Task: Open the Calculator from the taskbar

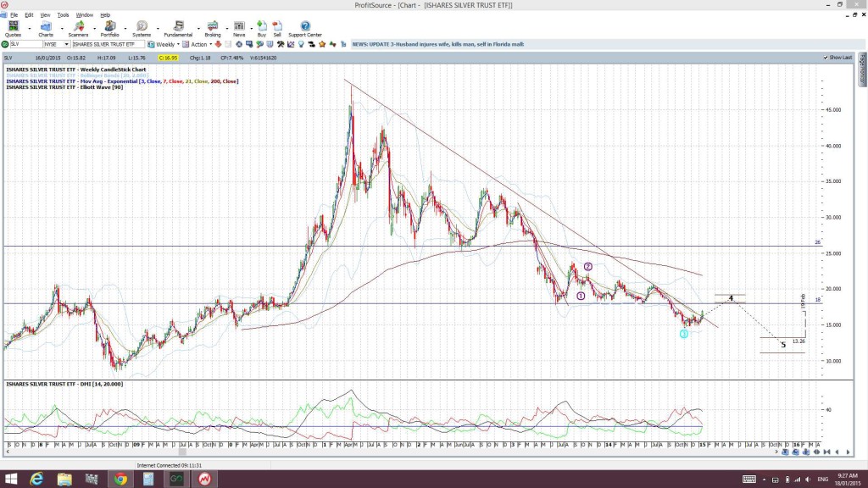Action: 148,480
